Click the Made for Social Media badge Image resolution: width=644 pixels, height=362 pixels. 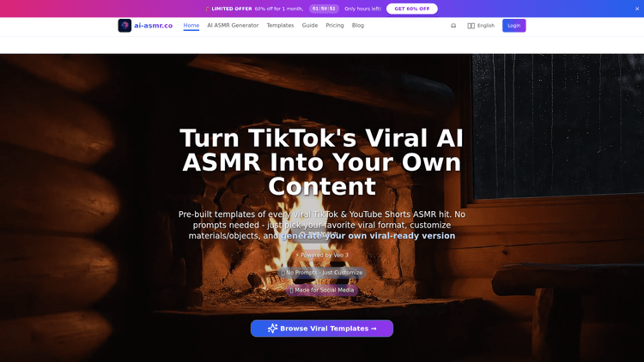(x=322, y=290)
